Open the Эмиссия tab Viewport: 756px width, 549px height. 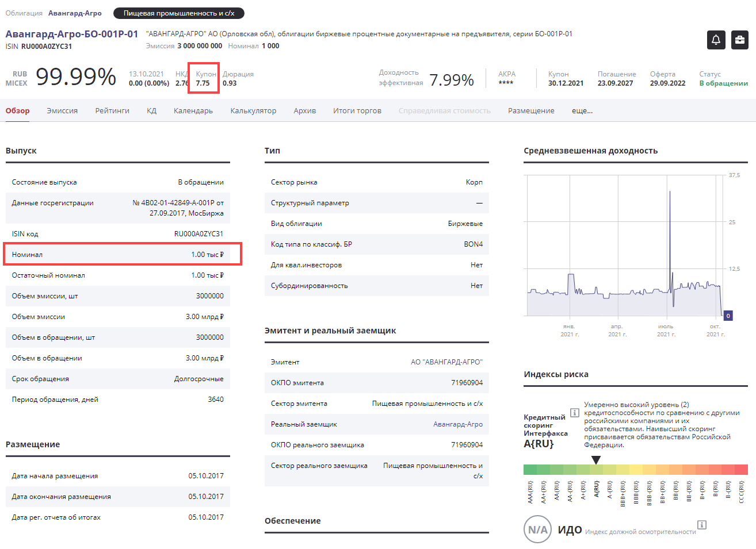(x=62, y=111)
